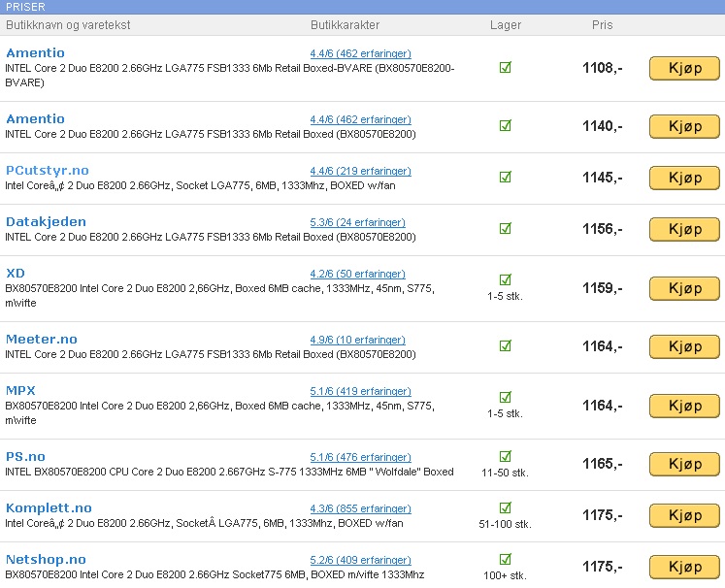
Task: Click the Netshop.no Socket775 product description
Action: point(214,574)
